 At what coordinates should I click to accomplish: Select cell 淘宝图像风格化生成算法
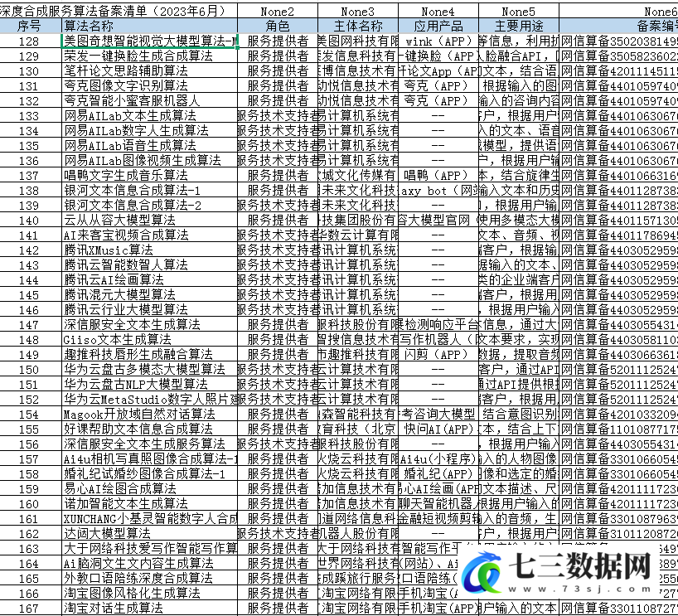click(150, 594)
